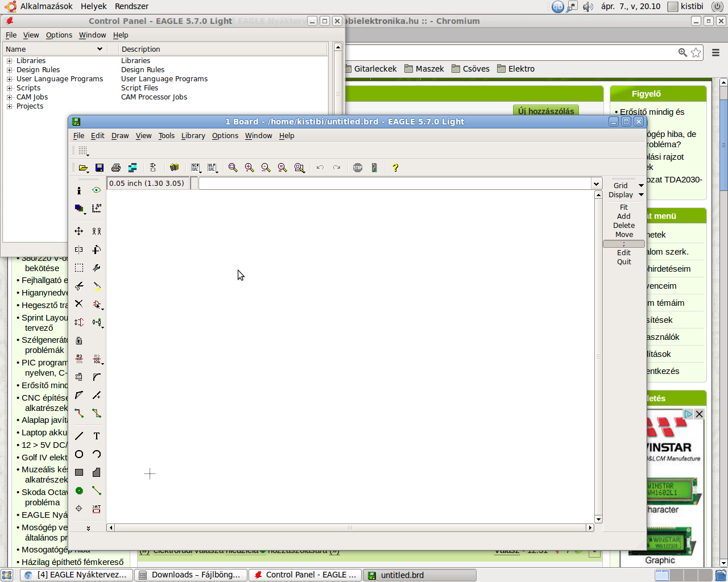728x582 pixels.
Task: Select the Circle drawing tool
Action: coord(79,454)
